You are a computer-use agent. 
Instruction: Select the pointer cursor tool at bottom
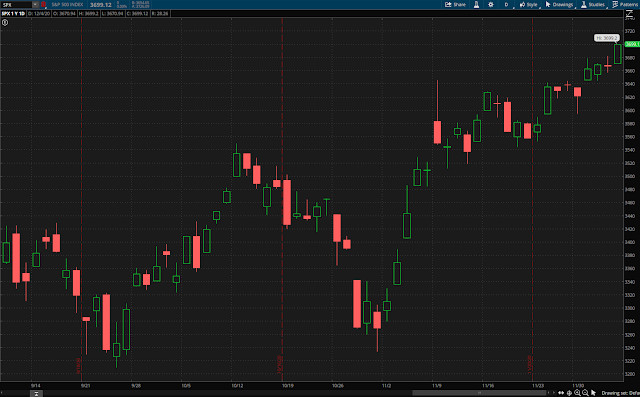coord(593,393)
